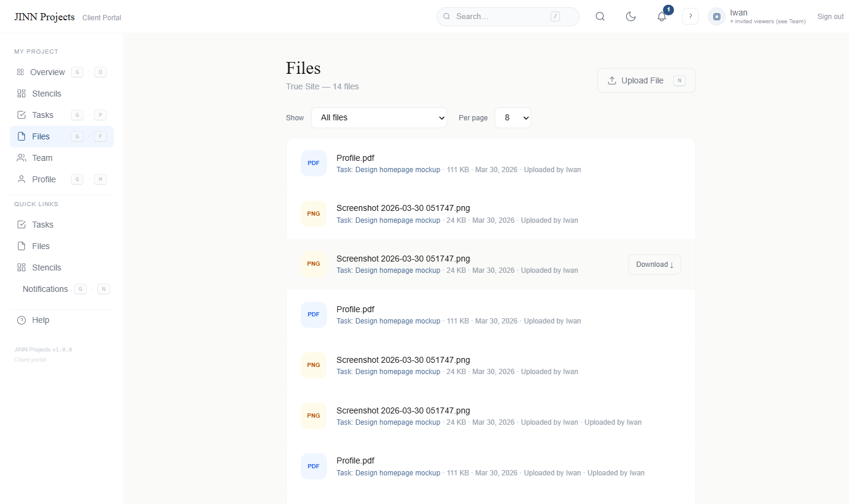Click the Stencils icon under My Project
Viewport: 849px width, 504px height.
pyautogui.click(x=21, y=94)
